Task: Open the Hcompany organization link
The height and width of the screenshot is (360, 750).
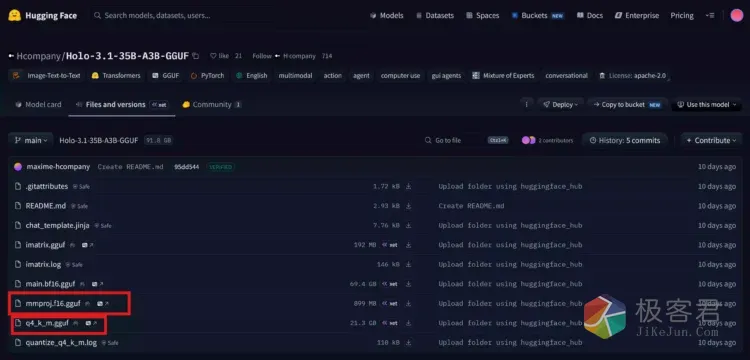Action: click(x=40, y=56)
